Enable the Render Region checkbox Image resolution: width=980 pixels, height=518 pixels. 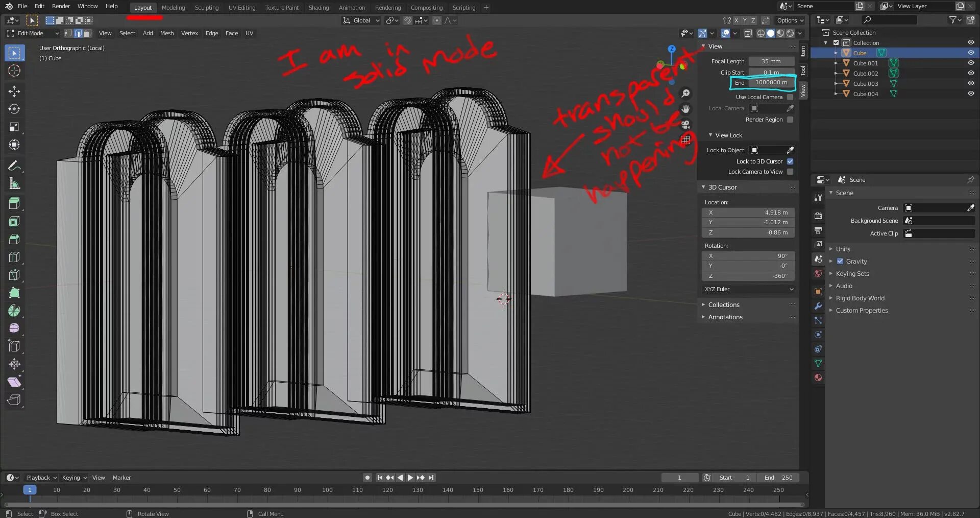(x=790, y=120)
